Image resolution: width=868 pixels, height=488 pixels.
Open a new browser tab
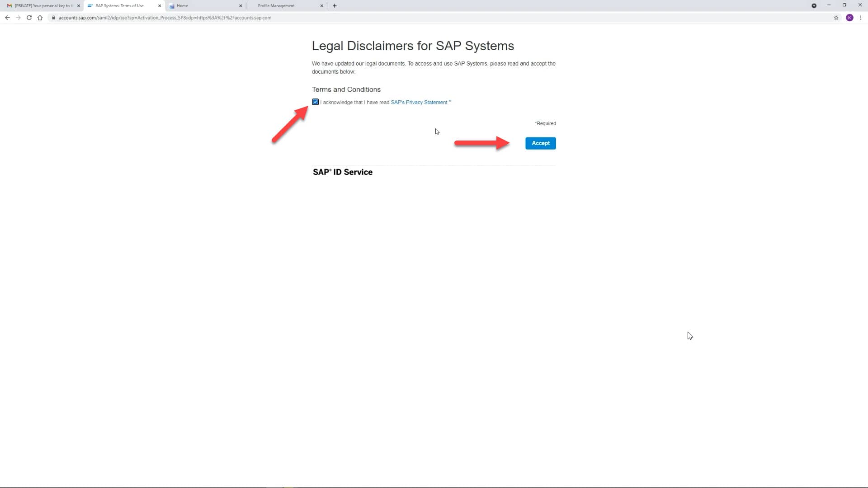(x=335, y=6)
